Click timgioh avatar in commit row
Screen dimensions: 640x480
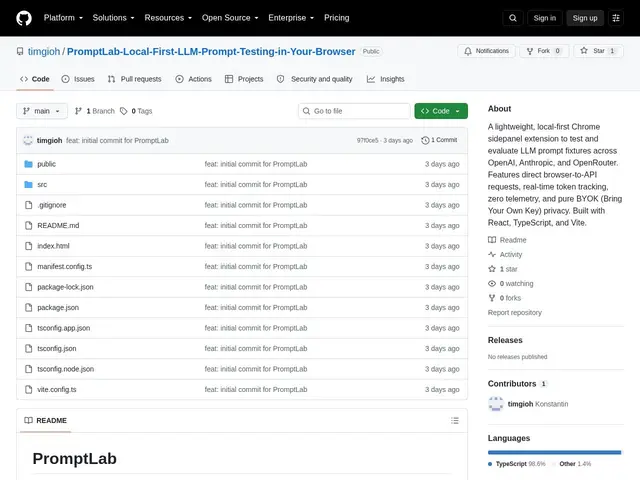pyautogui.click(x=28, y=140)
